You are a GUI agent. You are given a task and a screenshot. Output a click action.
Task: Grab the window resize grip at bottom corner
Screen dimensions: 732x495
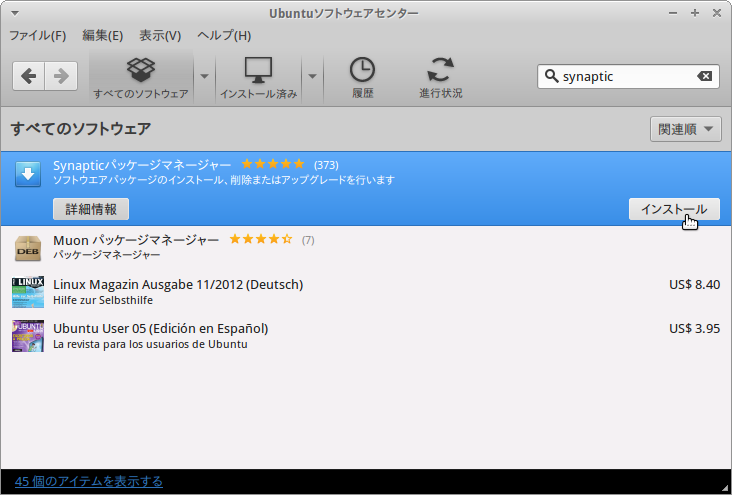pos(725,488)
